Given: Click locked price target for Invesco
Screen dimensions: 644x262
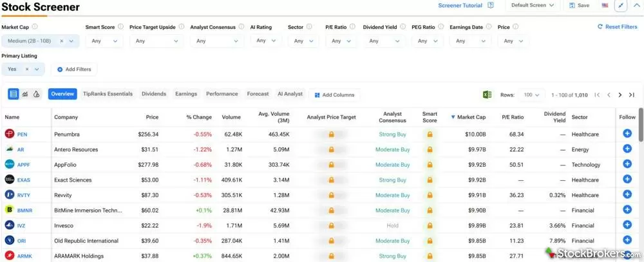Looking at the screenshot, I should [x=331, y=225].
